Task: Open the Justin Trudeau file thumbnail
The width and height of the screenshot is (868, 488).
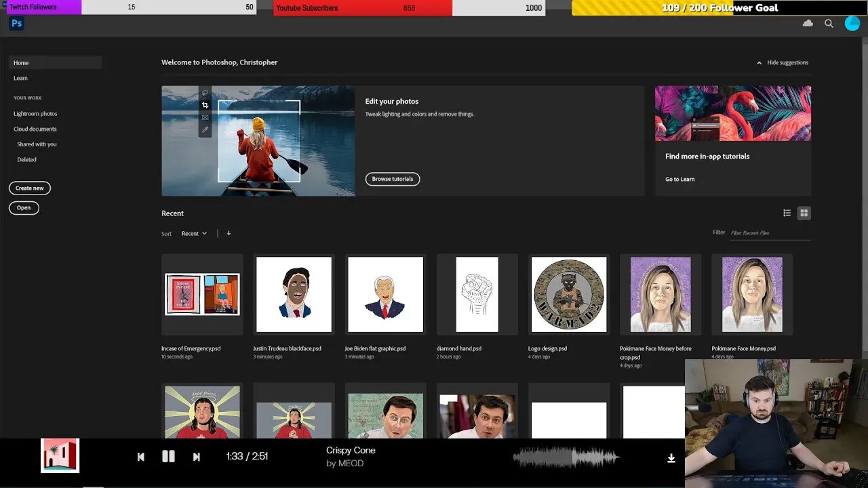Action: click(294, 294)
